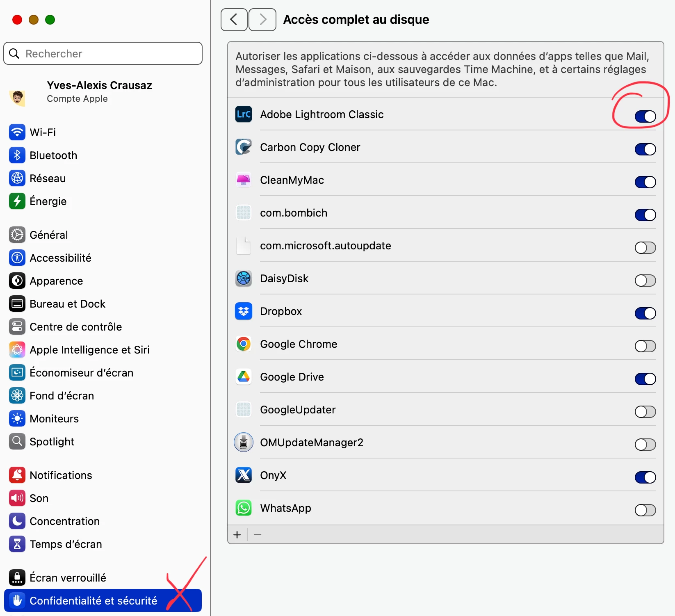The image size is (675, 616).
Task: Open the Énergie lightning icon
Action: (17, 201)
